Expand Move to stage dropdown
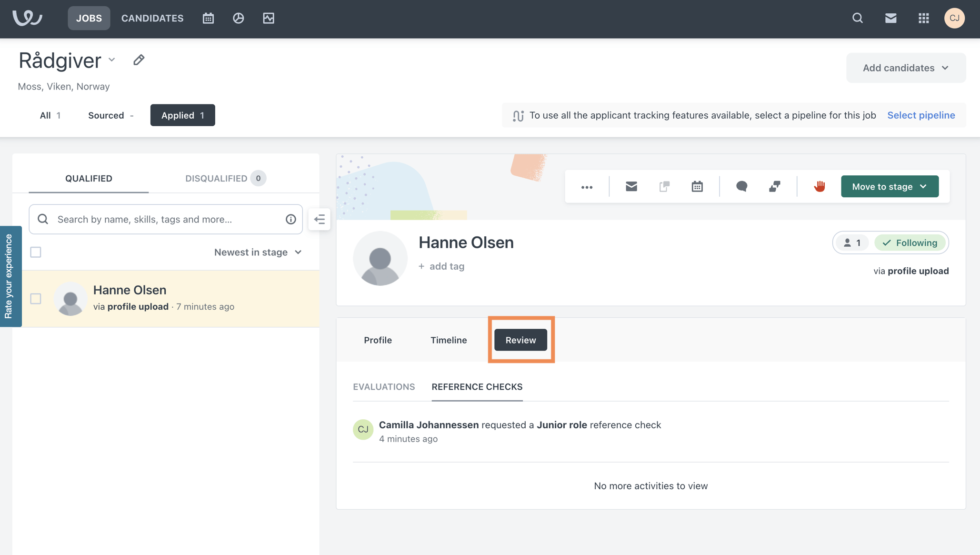 (889, 186)
